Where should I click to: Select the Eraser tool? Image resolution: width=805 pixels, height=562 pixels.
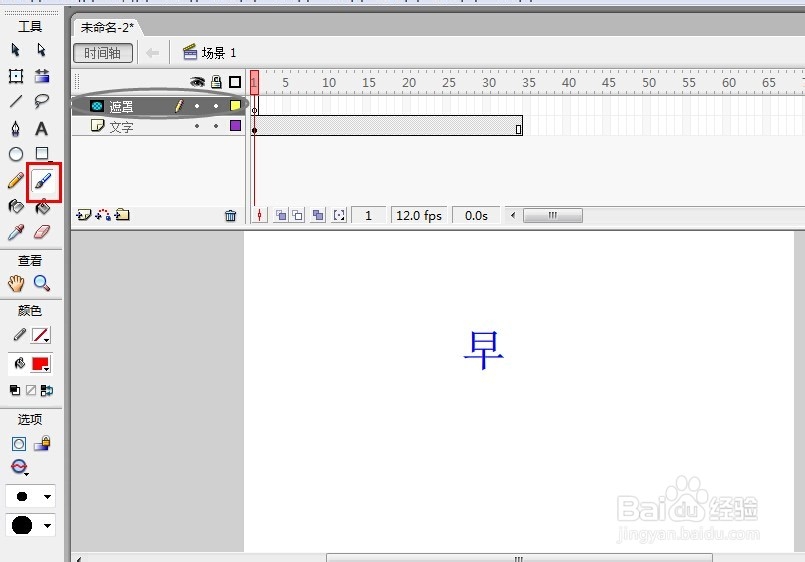tap(42, 232)
